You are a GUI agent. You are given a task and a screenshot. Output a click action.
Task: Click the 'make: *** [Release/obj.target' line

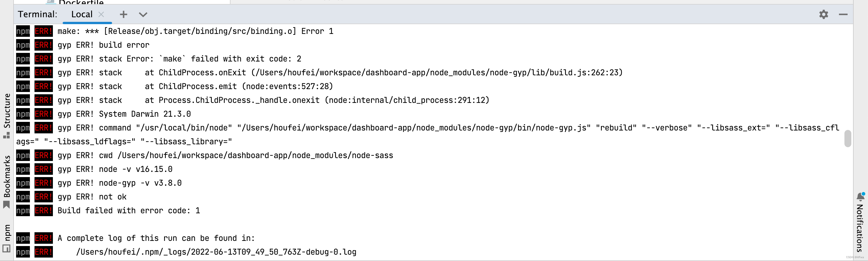tap(195, 31)
